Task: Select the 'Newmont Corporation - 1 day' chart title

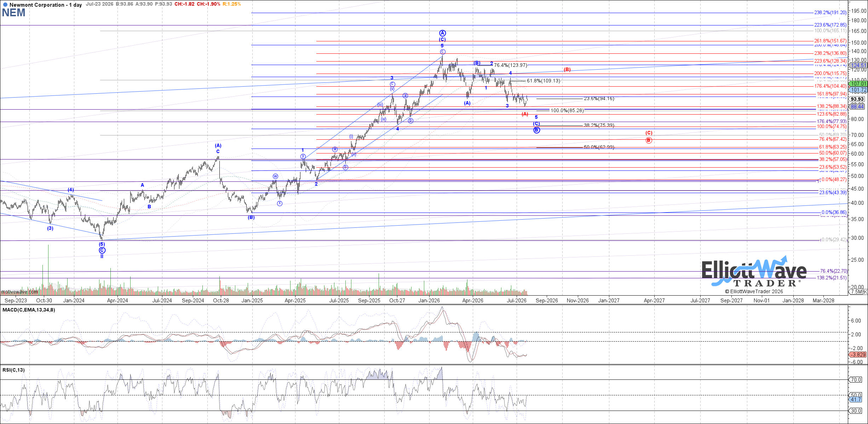Action: pos(46,5)
